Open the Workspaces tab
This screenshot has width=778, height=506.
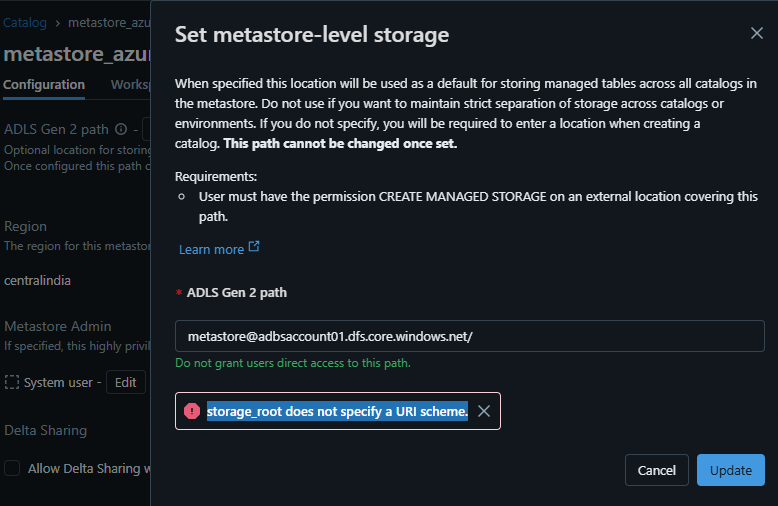130,85
